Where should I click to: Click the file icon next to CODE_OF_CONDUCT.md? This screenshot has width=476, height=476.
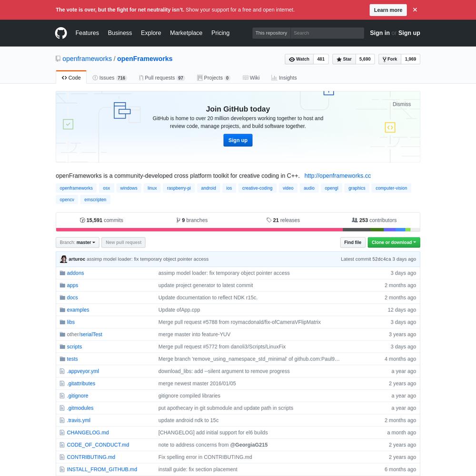[x=62, y=445]
